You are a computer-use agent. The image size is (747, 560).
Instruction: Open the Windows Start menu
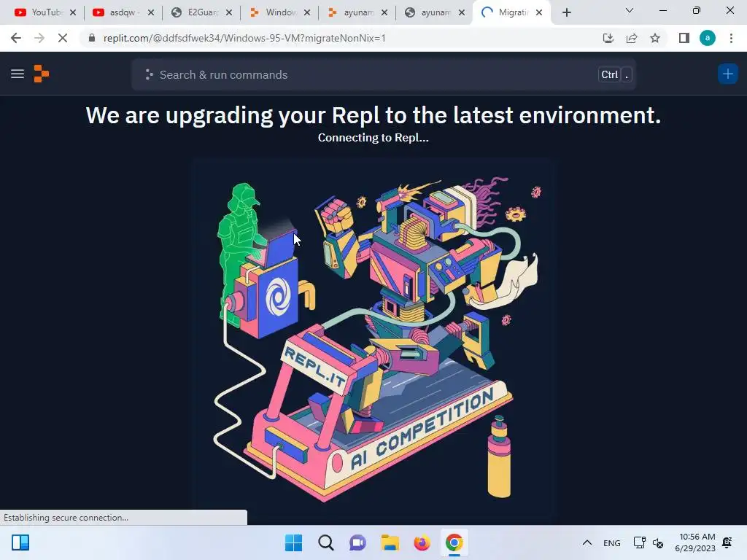[x=293, y=542]
